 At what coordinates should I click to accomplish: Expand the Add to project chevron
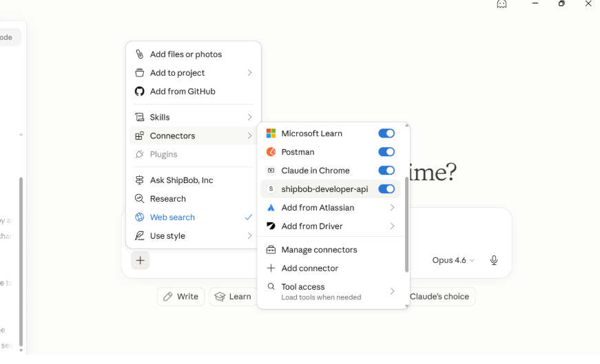[249, 73]
